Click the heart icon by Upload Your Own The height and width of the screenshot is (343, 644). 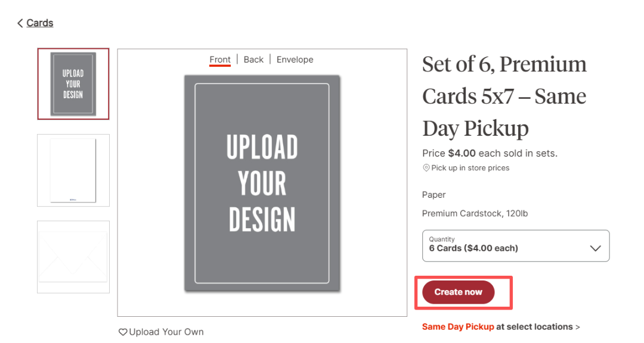point(123,332)
